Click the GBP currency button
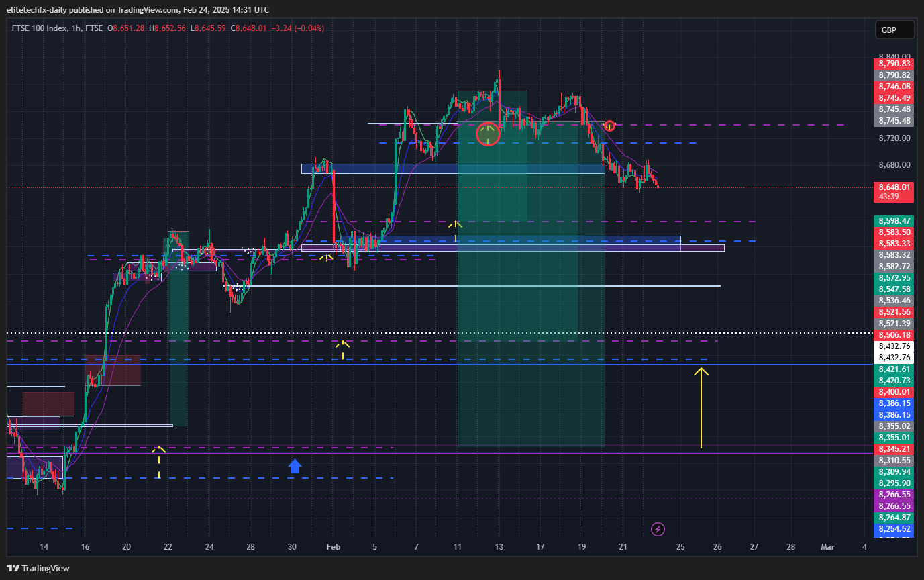 tap(894, 30)
